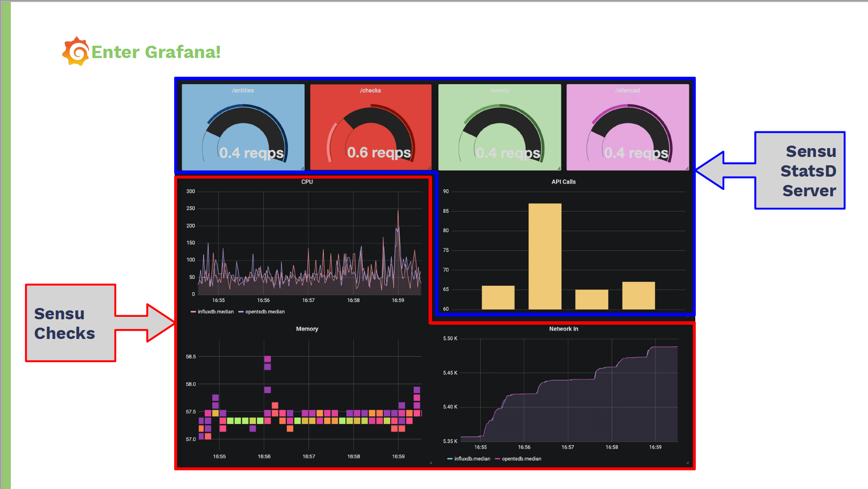Select the tallest bar in API Calls chart

tap(545, 256)
